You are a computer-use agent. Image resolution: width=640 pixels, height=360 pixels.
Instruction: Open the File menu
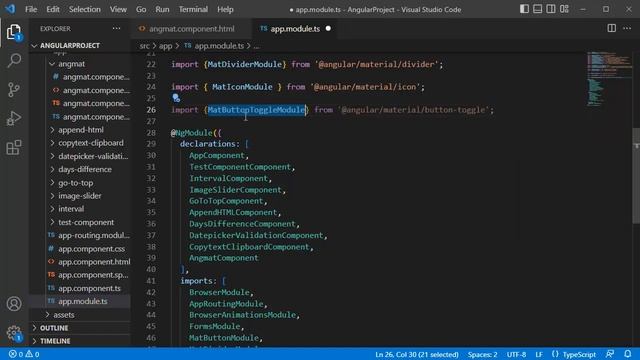click(x=31, y=9)
